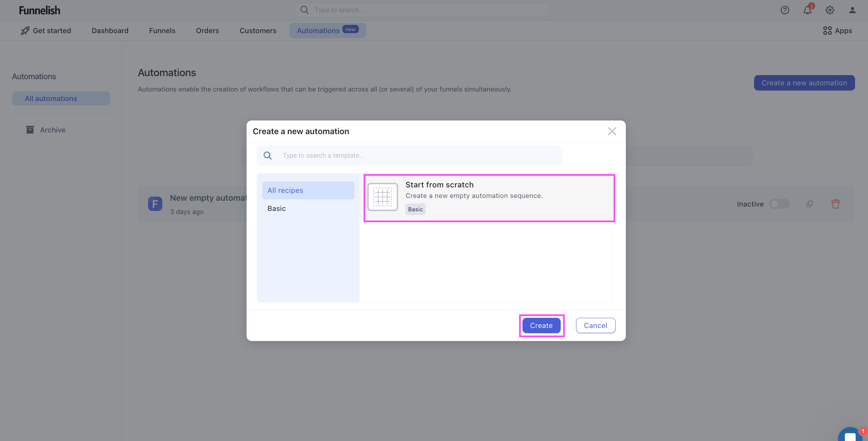
Task: Open the Funnels menu tab
Action: (x=162, y=31)
